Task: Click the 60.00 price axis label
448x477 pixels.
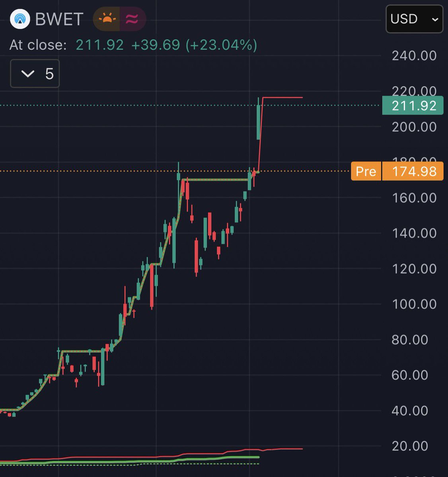Action: point(410,375)
